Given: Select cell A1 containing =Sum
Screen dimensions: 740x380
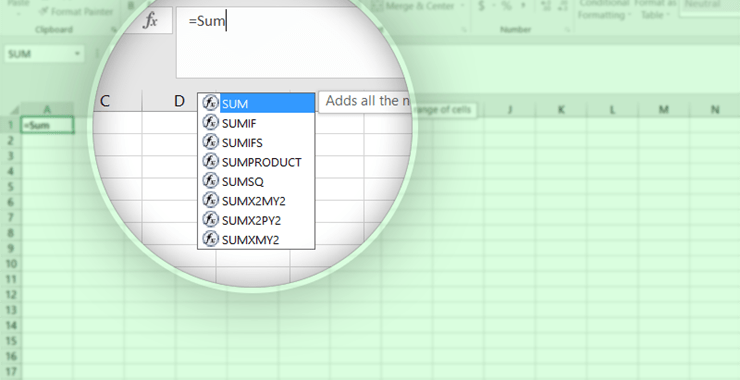Looking at the screenshot, I should pos(48,125).
